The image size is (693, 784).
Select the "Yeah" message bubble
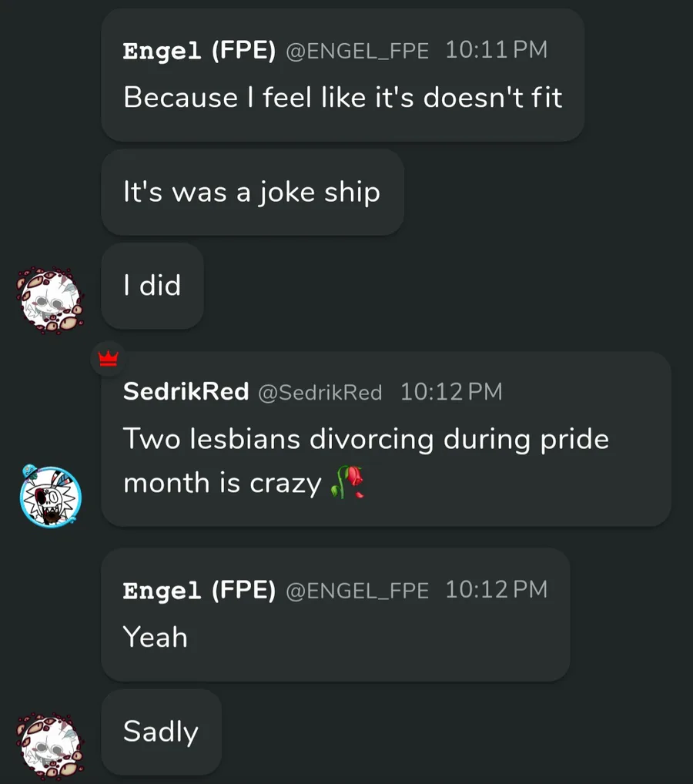(336, 615)
